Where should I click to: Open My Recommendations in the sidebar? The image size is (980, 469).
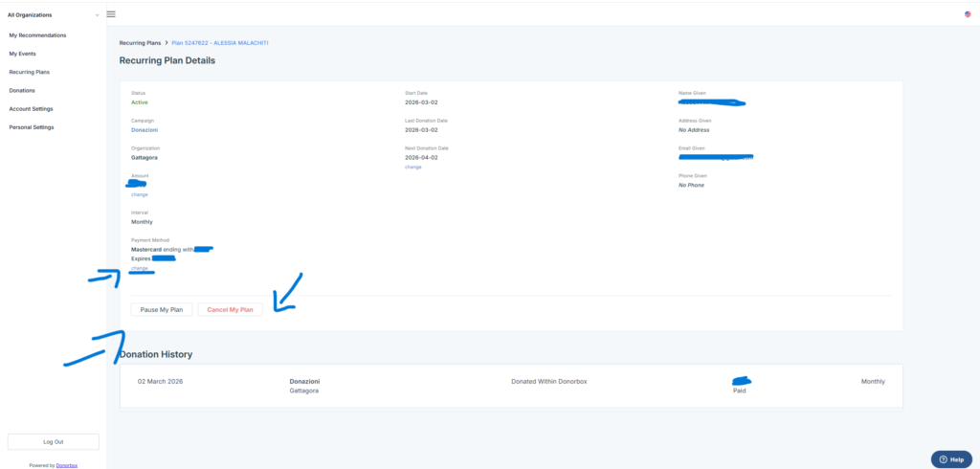pyautogui.click(x=37, y=35)
